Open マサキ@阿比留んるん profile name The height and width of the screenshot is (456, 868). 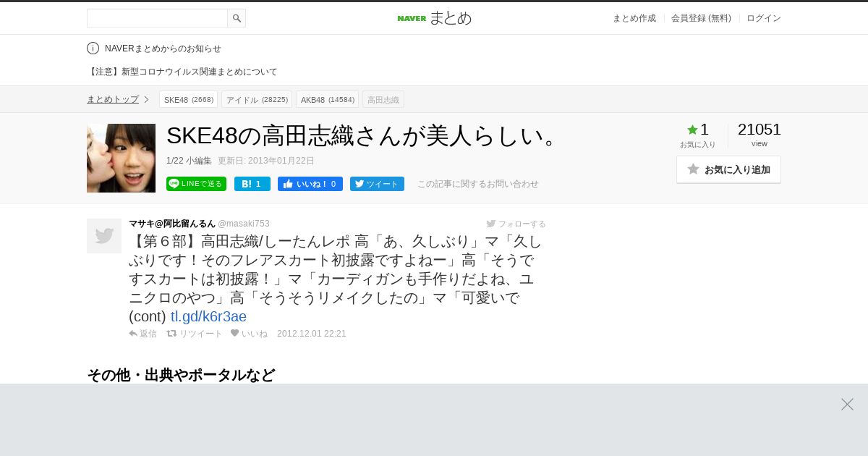[172, 224]
